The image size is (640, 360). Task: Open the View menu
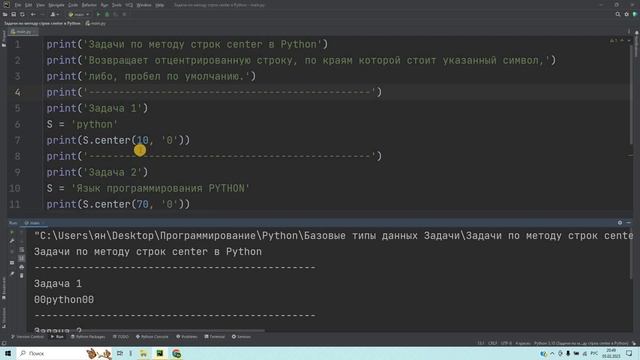pyautogui.click(x=40, y=5)
